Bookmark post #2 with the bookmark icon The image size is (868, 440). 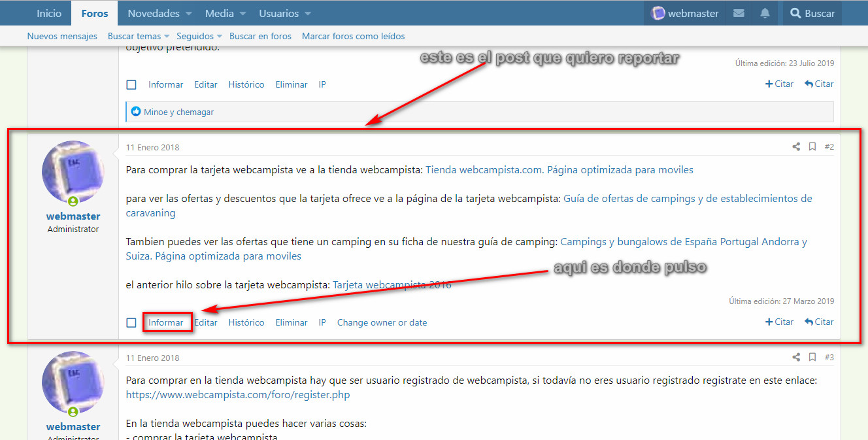tap(812, 146)
